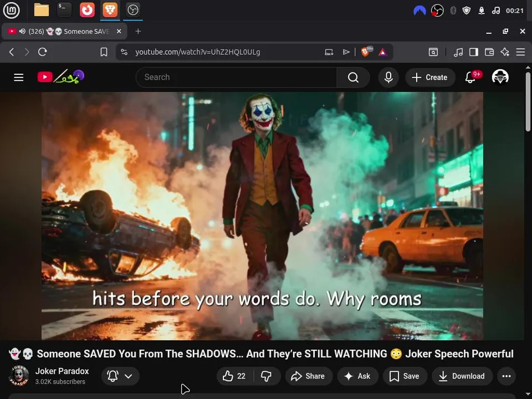Go back to previous page
This screenshot has height=399, width=532.
[12, 52]
